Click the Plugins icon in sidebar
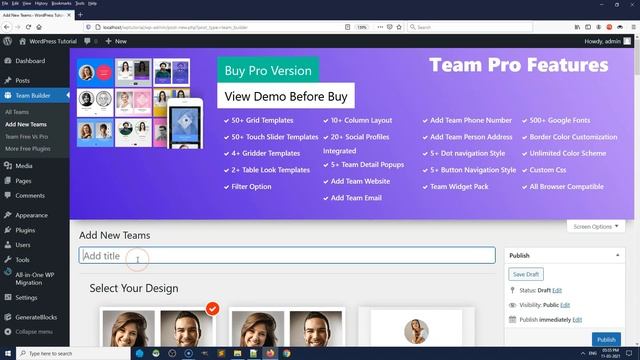Viewport: 640px width, 360px height. [x=8, y=230]
